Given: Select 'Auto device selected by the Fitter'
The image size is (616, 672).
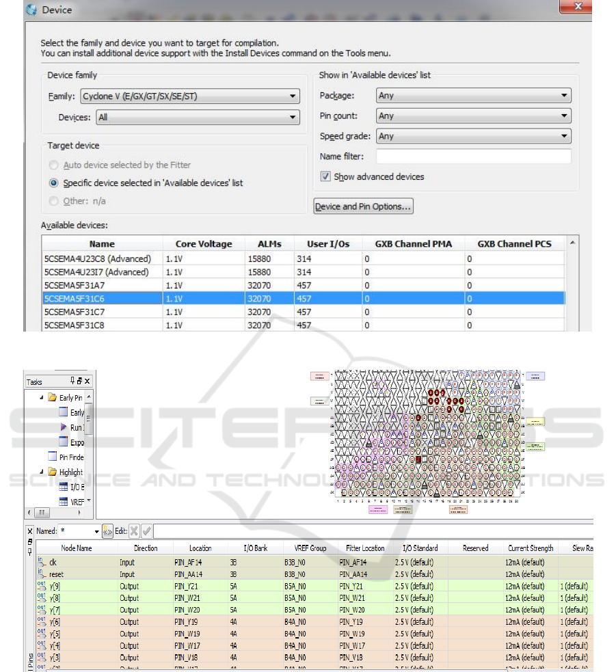Looking at the screenshot, I should coord(53,165).
